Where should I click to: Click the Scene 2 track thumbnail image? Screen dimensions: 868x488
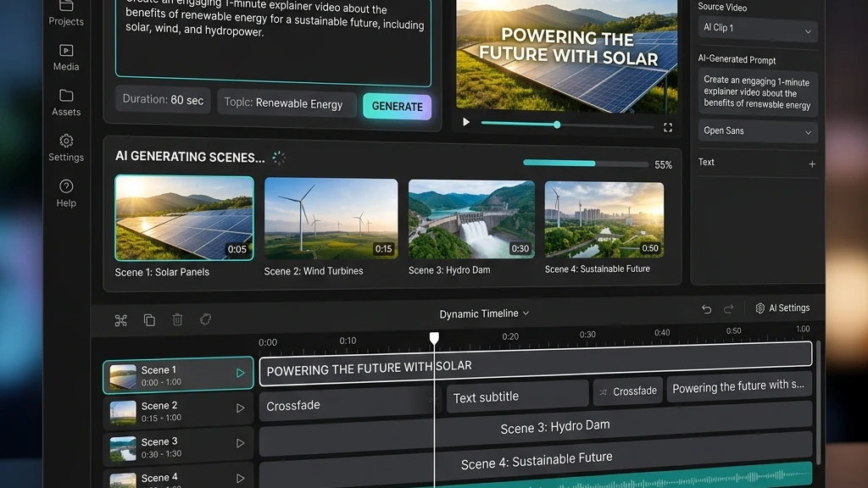click(123, 413)
